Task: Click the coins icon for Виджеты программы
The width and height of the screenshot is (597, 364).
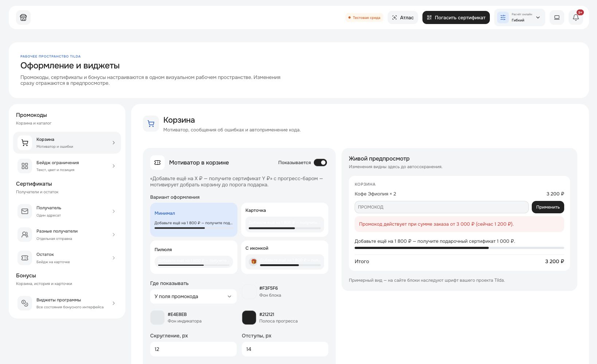Action: [x=25, y=303]
